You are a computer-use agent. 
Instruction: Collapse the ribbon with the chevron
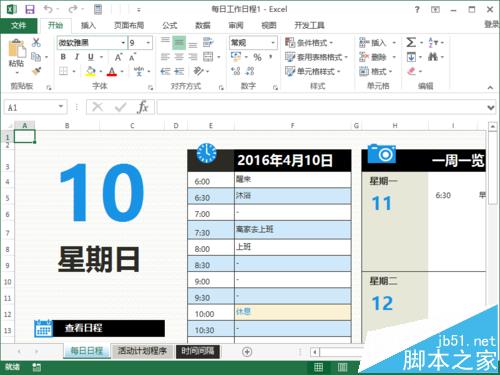[490, 87]
